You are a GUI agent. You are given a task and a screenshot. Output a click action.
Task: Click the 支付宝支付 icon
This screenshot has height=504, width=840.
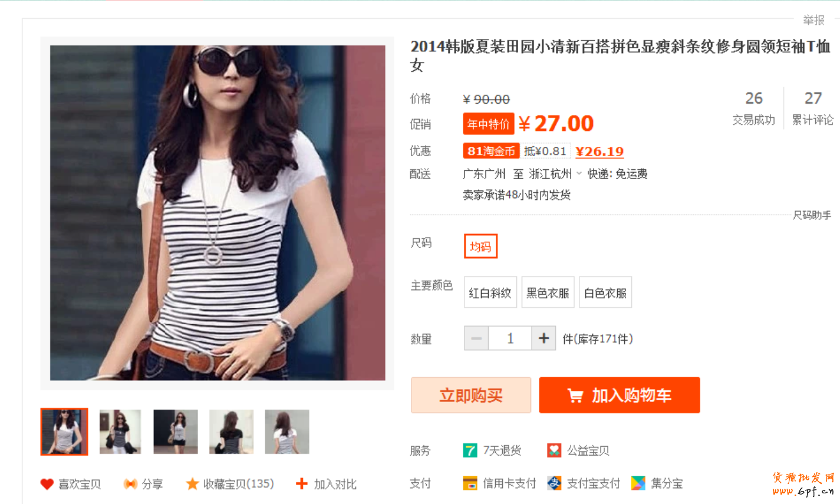tap(554, 483)
